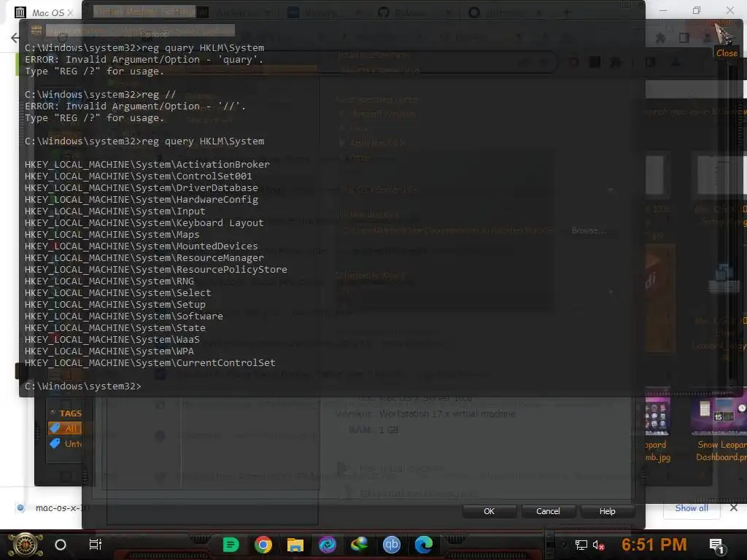Click Cancel in the virtual machine settings dialog
747x560 pixels.
point(548,511)
